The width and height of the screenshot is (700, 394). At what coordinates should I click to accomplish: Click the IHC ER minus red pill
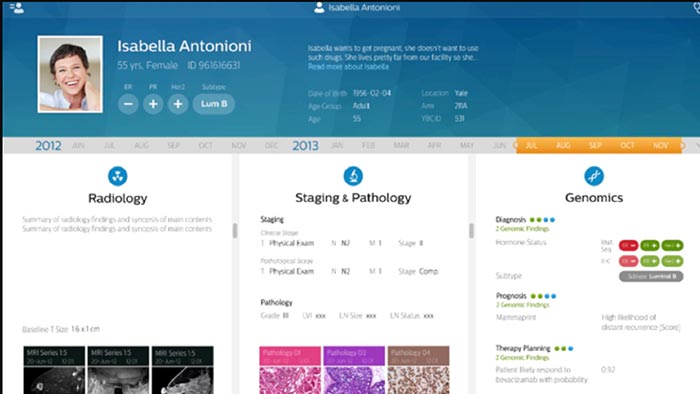coord(628,261)
